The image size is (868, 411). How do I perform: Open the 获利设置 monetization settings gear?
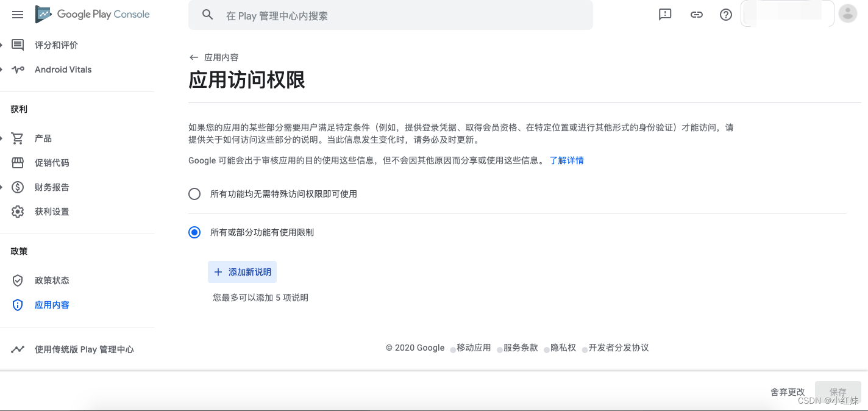coord(17,212)
